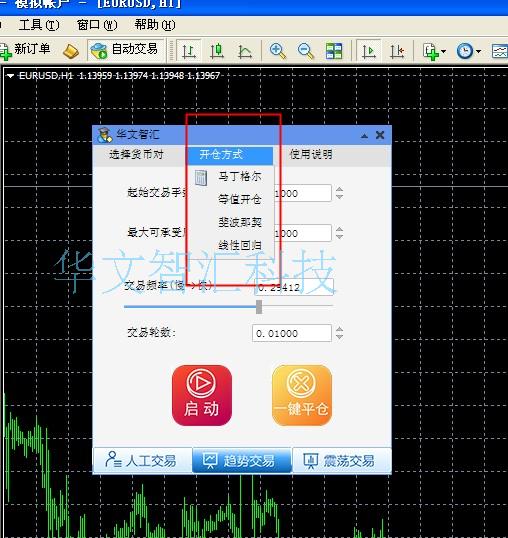Open the clock periodicity dropdown
The image size is (508, 538).
tap(468, 51)
